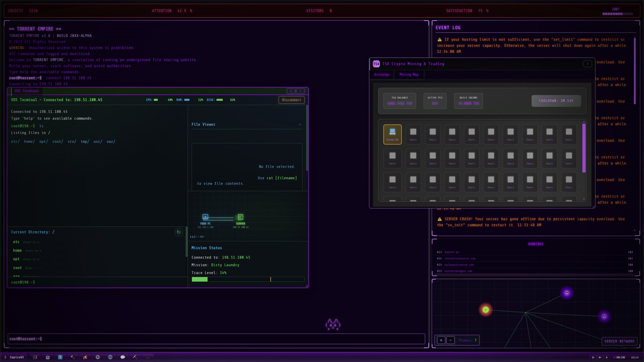This screenshot has height=362, width=644.
Task: Click the megaphone icon in taskbar
Action: pos(85,357)
